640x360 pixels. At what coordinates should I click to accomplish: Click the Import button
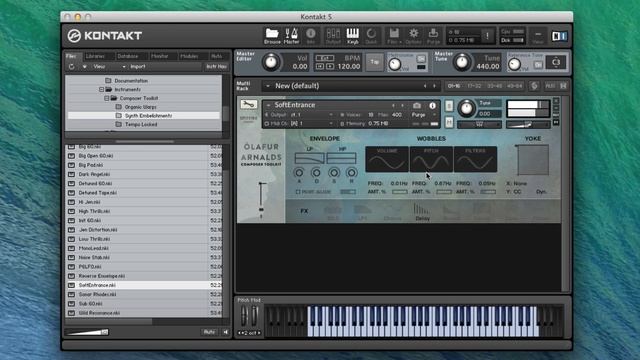click(138, 67)
